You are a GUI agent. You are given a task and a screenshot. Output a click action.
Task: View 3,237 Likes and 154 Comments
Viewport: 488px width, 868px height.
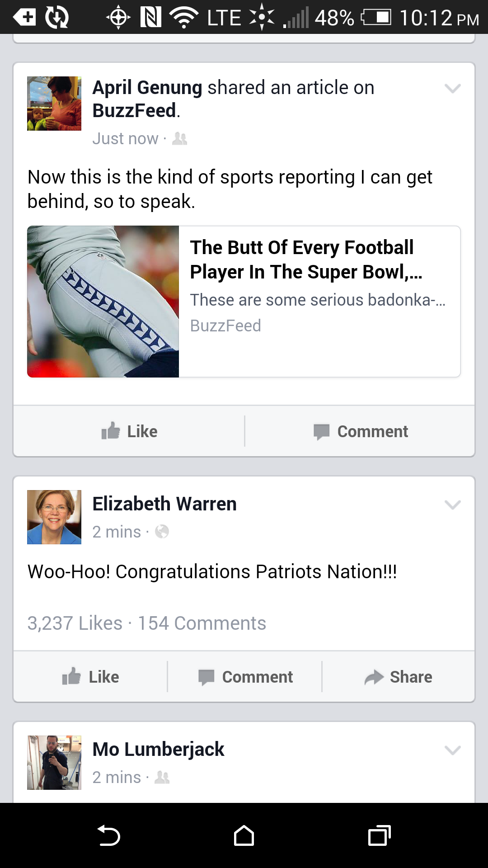pos(147,623)
